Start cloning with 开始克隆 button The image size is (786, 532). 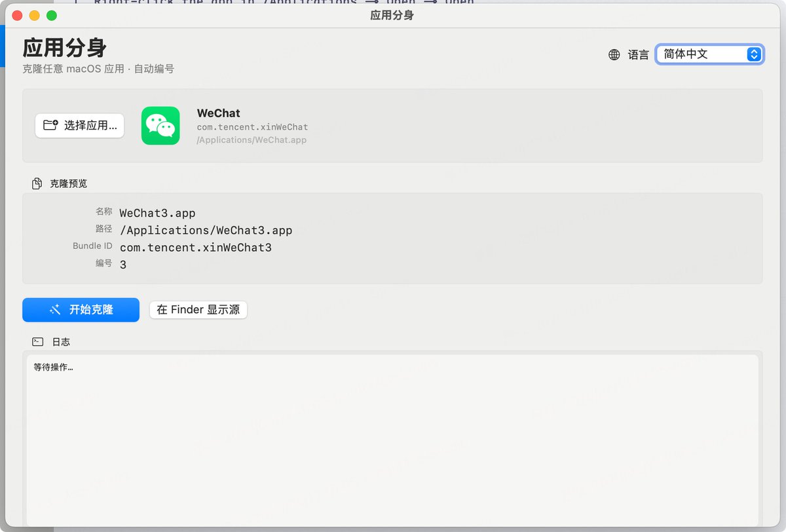[x=81, y=310]
